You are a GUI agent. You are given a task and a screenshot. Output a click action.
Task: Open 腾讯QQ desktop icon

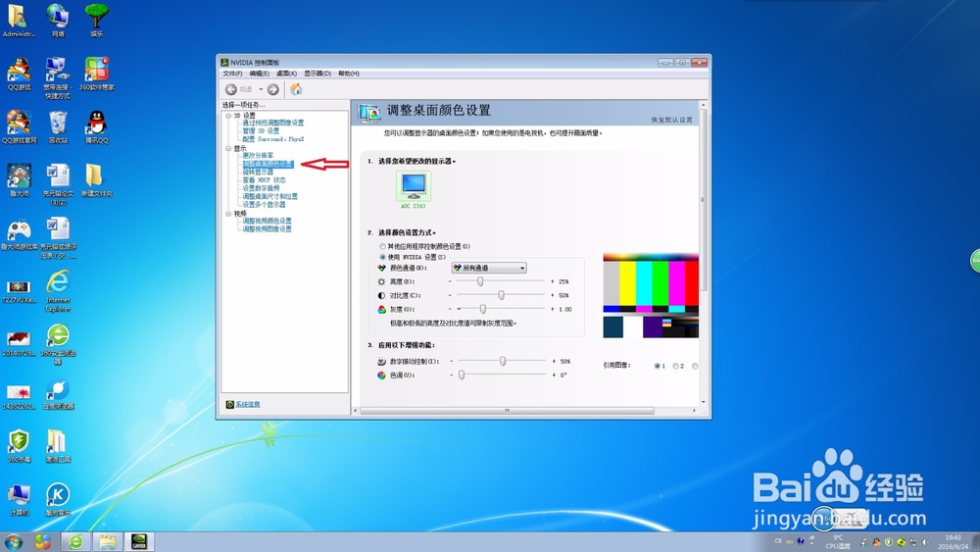pos(96,127)
